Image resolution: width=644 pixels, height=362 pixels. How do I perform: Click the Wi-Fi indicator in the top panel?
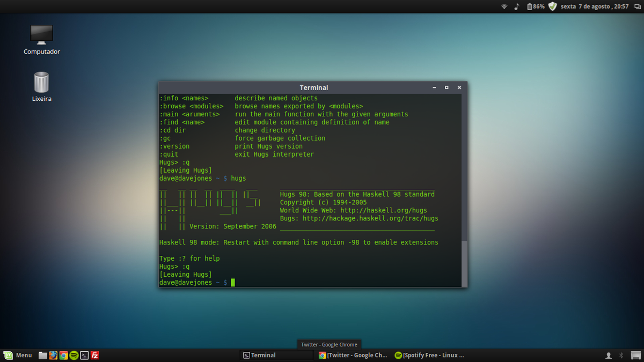(x=504, y=6)
